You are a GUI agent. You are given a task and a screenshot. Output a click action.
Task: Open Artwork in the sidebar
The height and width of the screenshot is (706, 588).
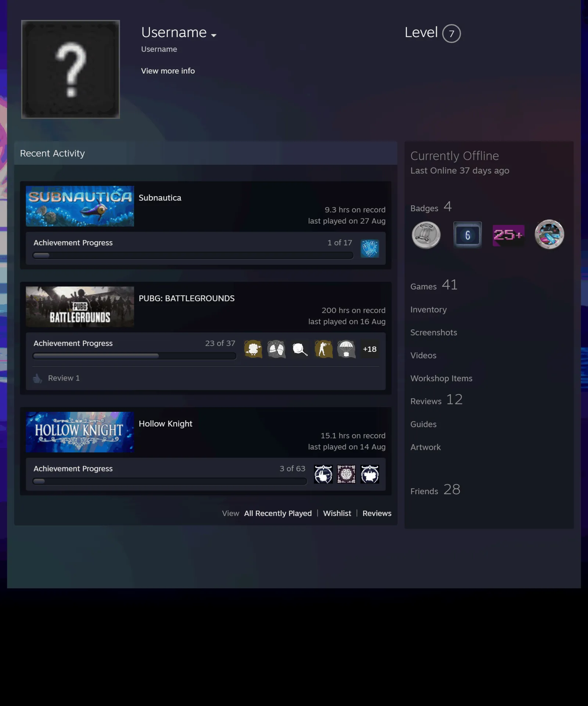[426, 447]
